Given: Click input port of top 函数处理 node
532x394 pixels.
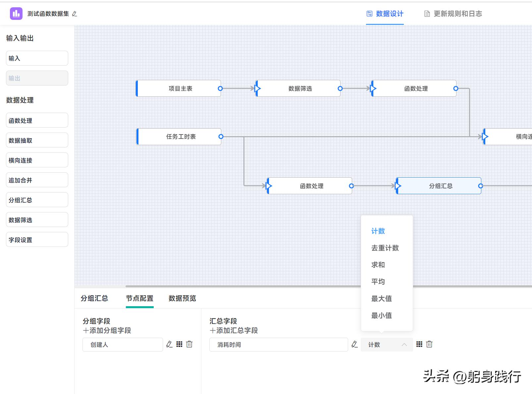Looking at the screenshot, I should pos(373,88).
